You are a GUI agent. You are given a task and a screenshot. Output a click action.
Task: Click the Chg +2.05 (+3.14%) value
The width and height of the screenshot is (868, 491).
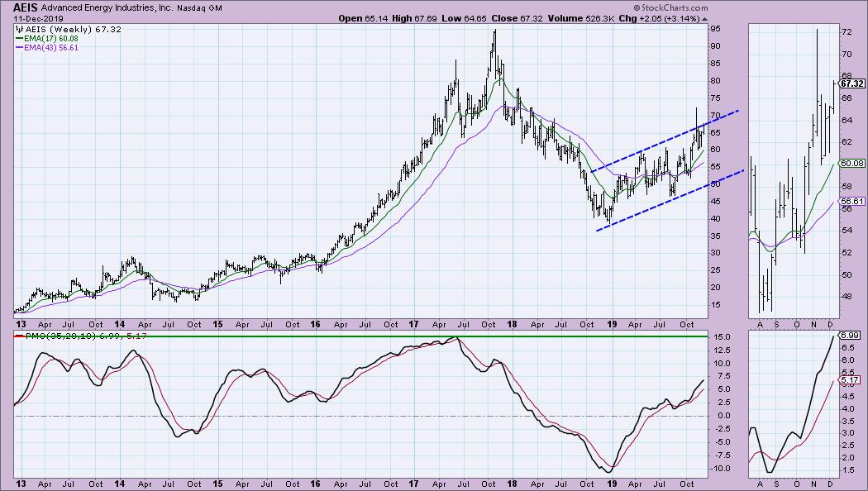660,18
